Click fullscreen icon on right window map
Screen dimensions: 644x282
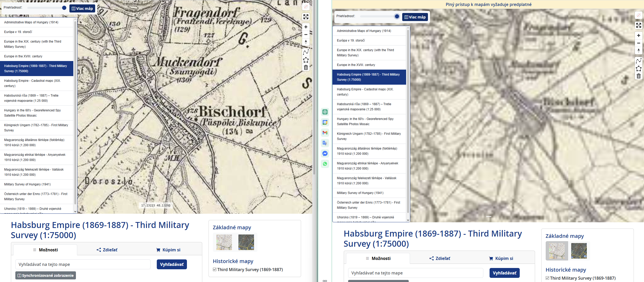click(639, 25)
